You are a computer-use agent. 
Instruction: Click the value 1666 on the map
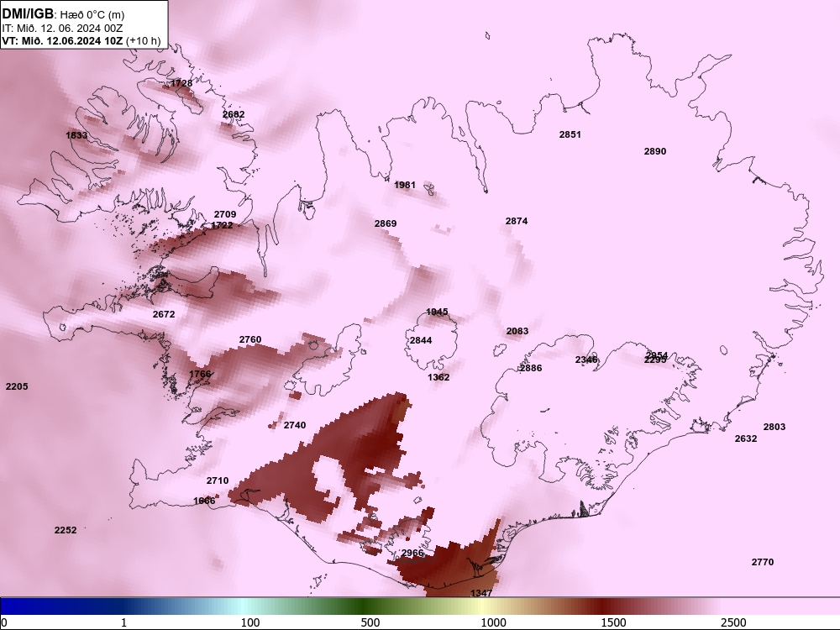204,501
